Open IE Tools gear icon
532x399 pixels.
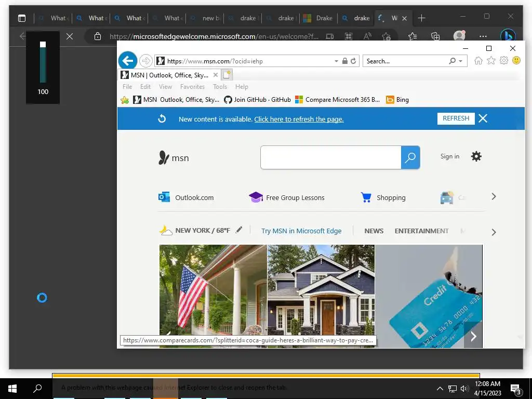(x=504, y=61)
